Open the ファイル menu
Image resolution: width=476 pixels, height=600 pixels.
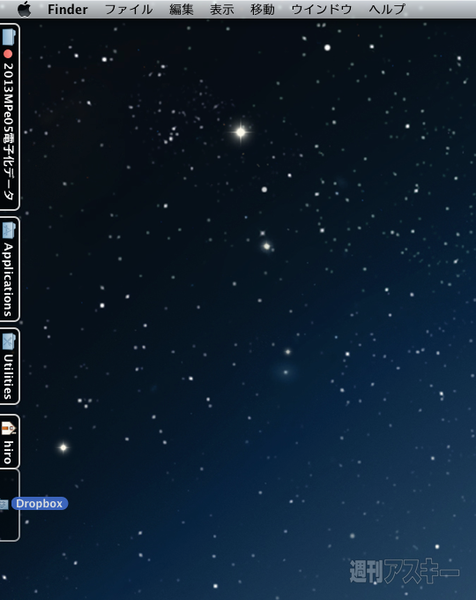pos(129,9)
